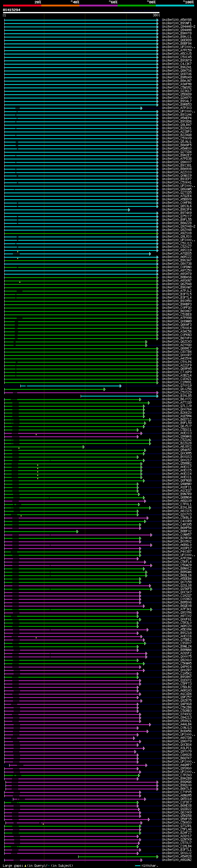Select label UniRef100_B6T0F0
Viewport: 197px width, 868px height.
tap(177, 338)
